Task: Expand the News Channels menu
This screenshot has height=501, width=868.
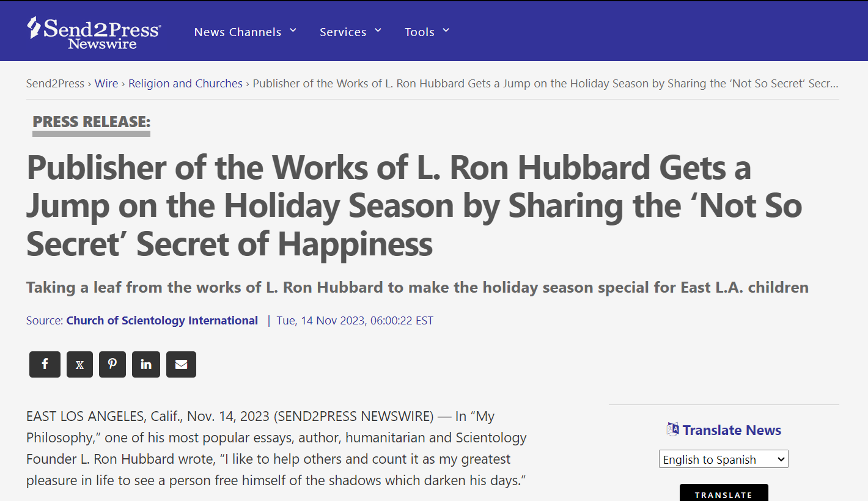Action: [x=245, y=32]
